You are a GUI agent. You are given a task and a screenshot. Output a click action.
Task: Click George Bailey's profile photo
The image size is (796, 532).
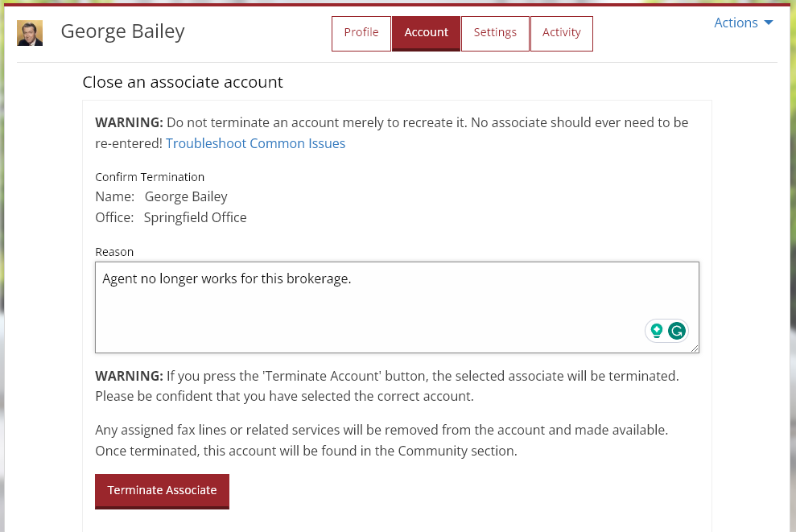30,33
